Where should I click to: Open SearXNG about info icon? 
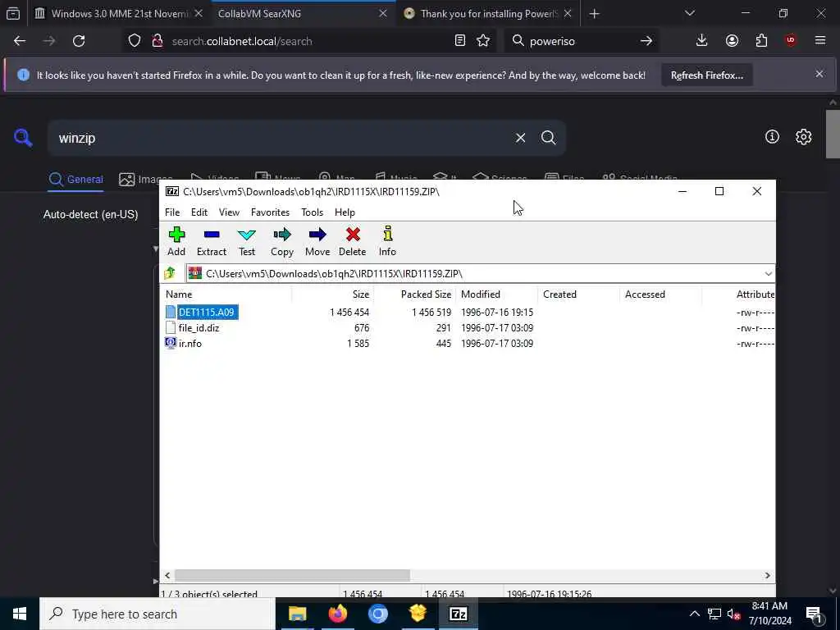click(772, 137)
